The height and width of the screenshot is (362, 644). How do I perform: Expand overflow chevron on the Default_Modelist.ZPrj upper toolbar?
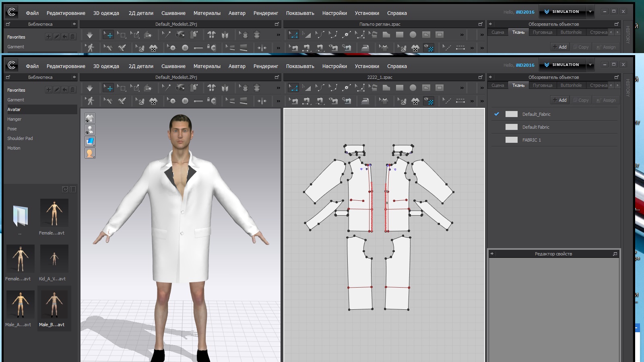278,88
